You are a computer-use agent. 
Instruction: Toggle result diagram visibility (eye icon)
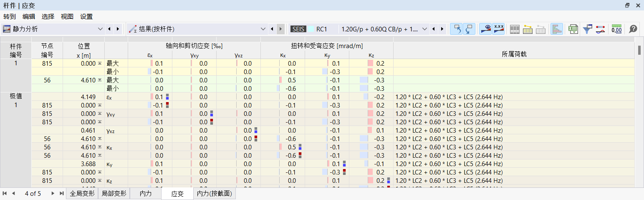485,29
